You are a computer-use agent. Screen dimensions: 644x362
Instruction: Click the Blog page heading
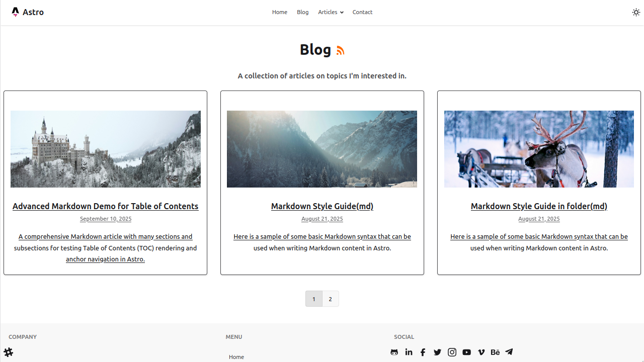315,49
